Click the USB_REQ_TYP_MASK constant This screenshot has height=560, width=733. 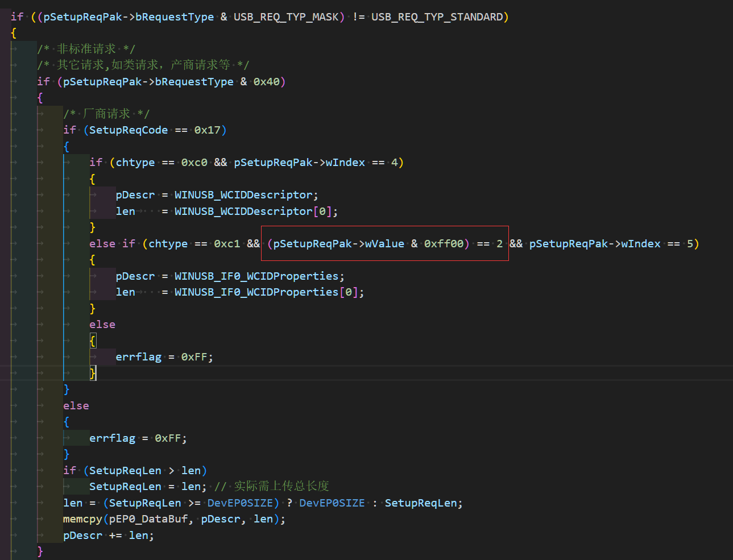tap(285, 17)
